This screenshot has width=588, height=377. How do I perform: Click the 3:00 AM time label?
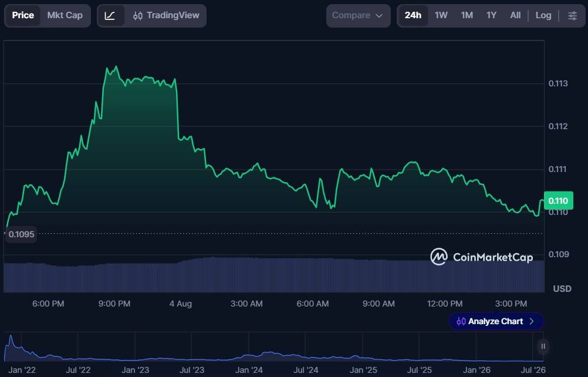(x=246, y=304)
